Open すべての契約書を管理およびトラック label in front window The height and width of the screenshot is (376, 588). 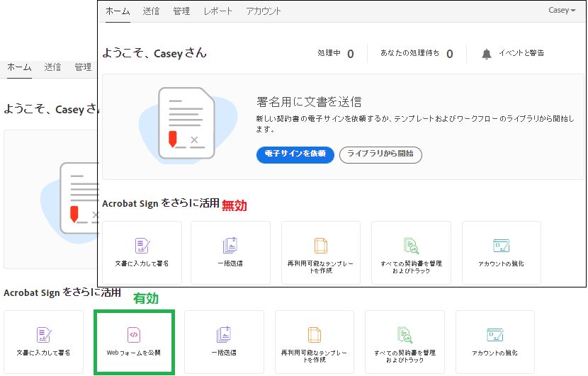click(x=411, y=267)
